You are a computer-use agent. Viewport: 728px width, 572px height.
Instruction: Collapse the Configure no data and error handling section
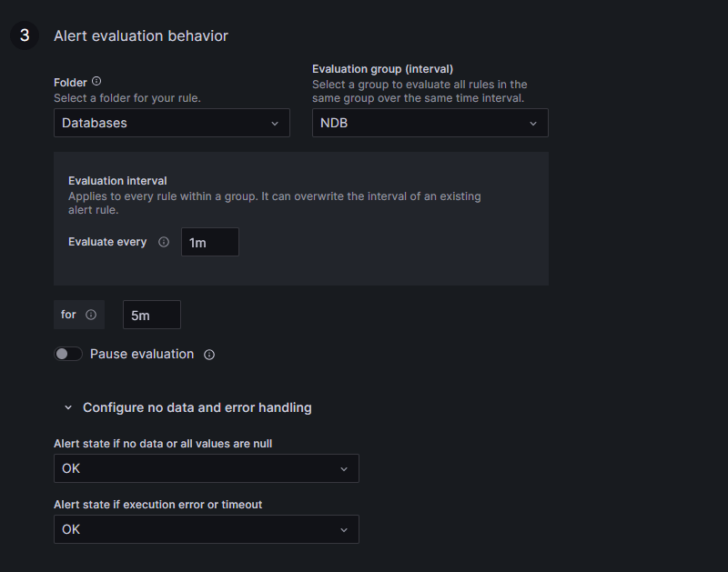click(67, 407)
